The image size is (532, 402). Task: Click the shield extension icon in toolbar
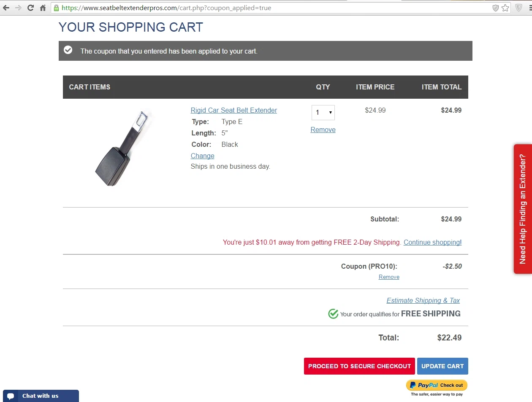click(519, 8)
